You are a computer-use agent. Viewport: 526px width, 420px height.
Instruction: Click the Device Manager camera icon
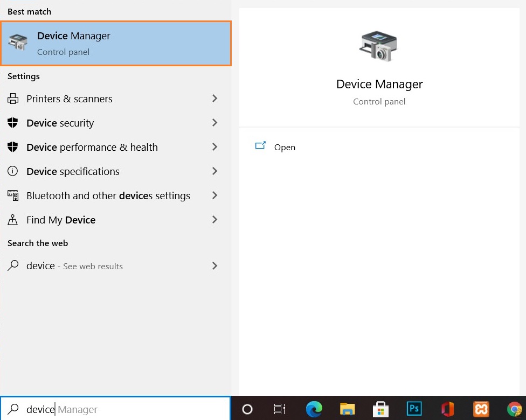tap(379, 46)
